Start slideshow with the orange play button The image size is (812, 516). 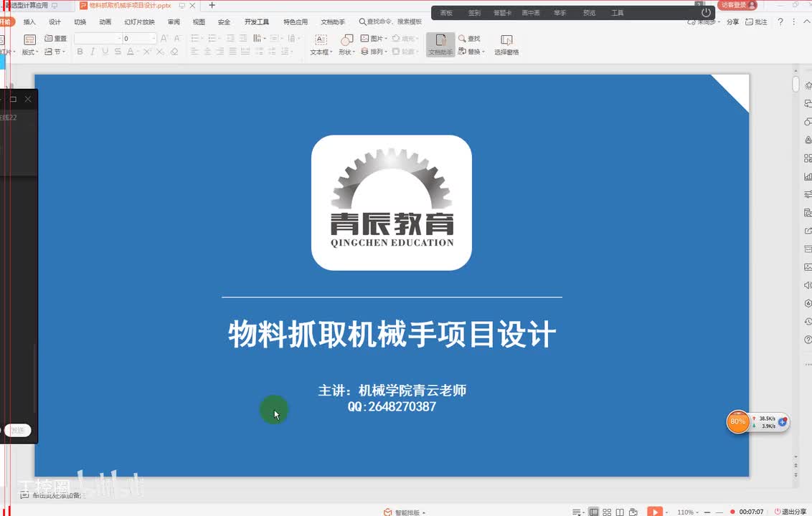(655, 512)
